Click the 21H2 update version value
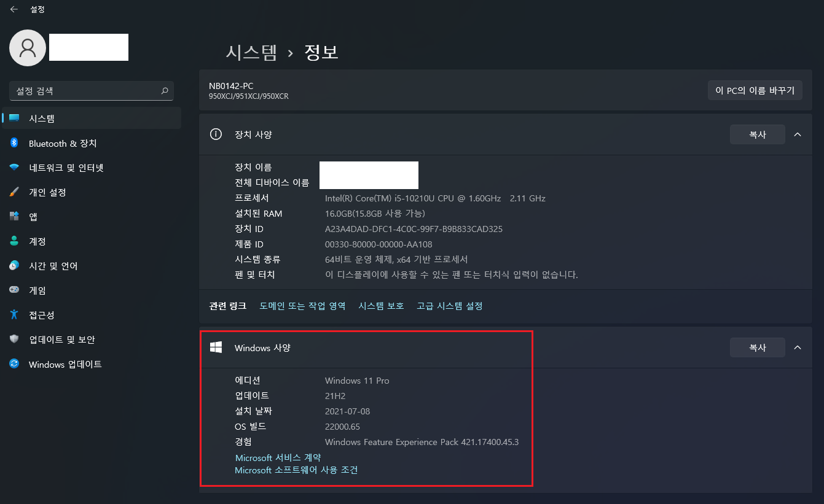The image size is (824, 504). pos(336,396)
